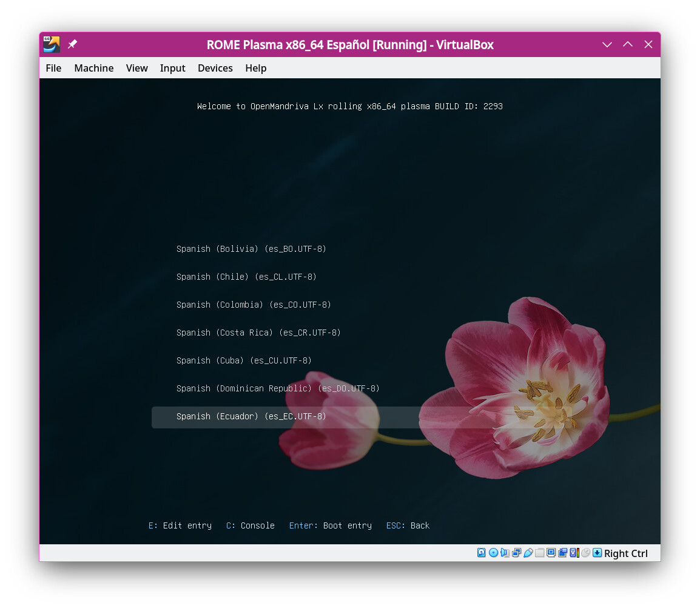Open the File menu
The width and height of the screenshot is (700, 608).
click(53, 68)
